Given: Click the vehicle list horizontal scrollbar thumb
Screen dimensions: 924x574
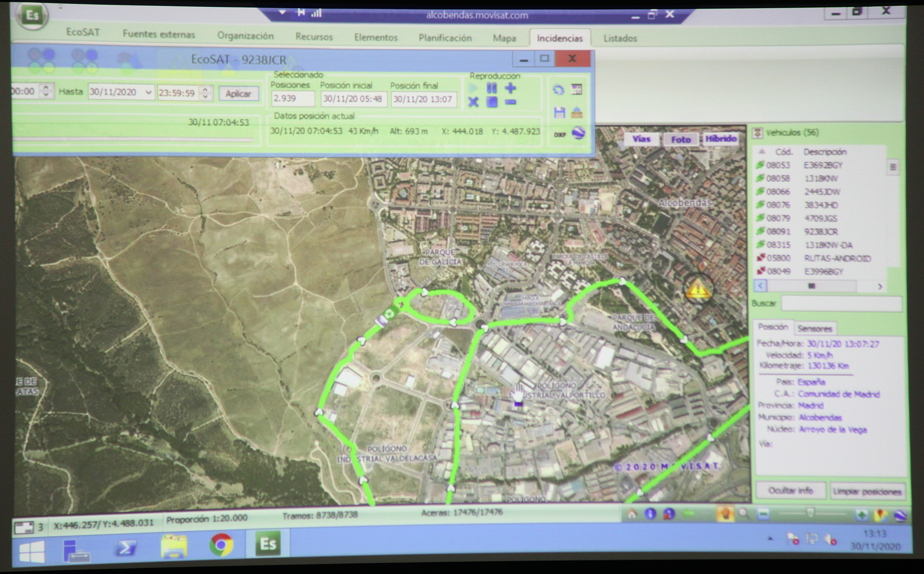Looking at the screenshot, I should (x=812, y=286).
